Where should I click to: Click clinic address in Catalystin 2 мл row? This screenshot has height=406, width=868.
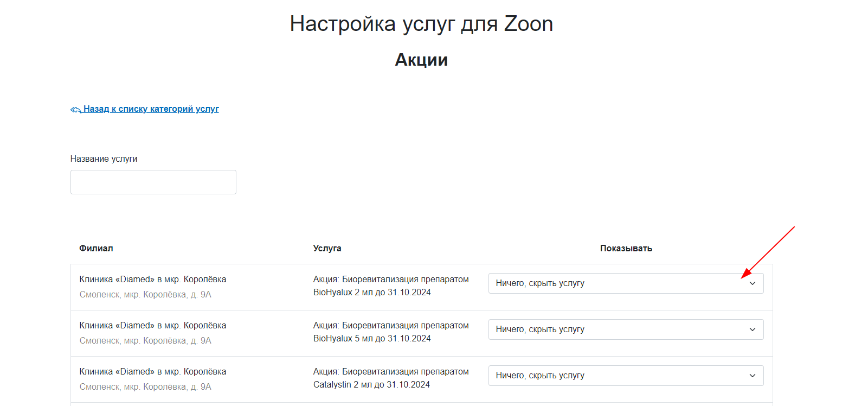tap(145, 387)
